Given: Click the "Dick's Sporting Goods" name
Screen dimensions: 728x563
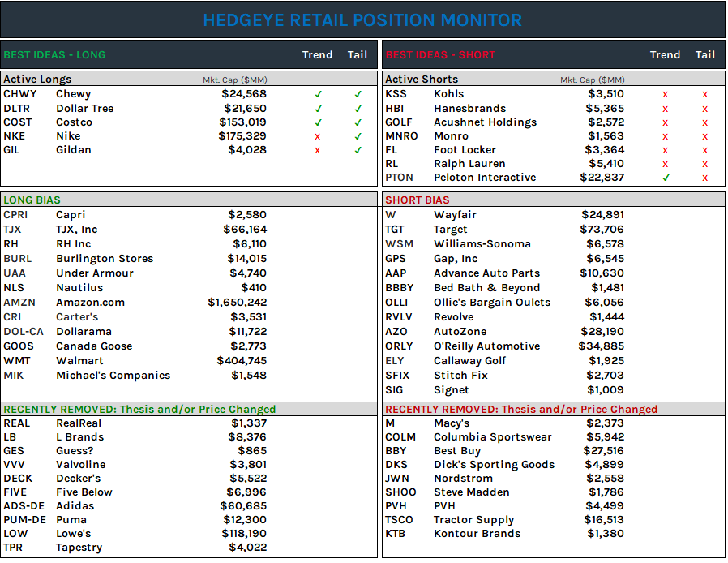Looking at the screenshot, I should pyautogui.click(x=495, y=465).
